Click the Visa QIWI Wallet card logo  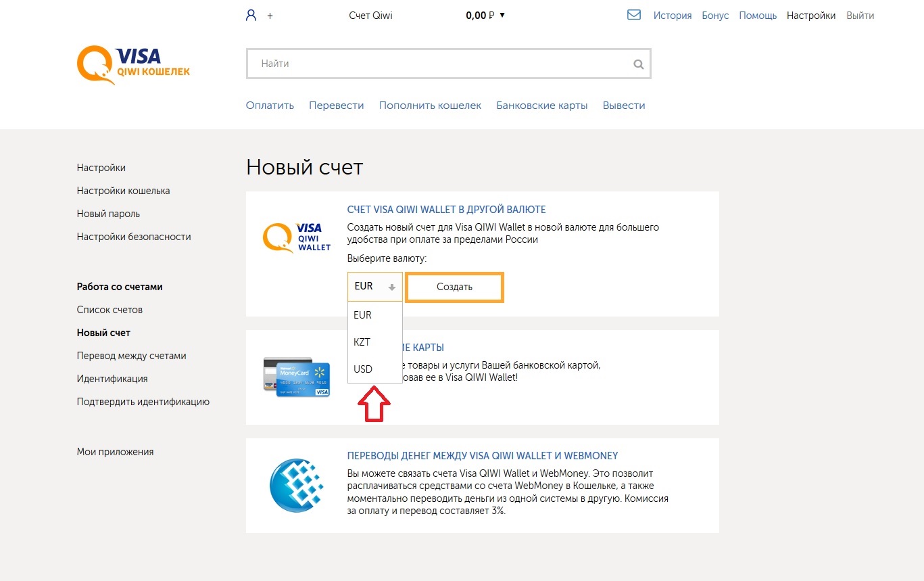coord(297,237)
